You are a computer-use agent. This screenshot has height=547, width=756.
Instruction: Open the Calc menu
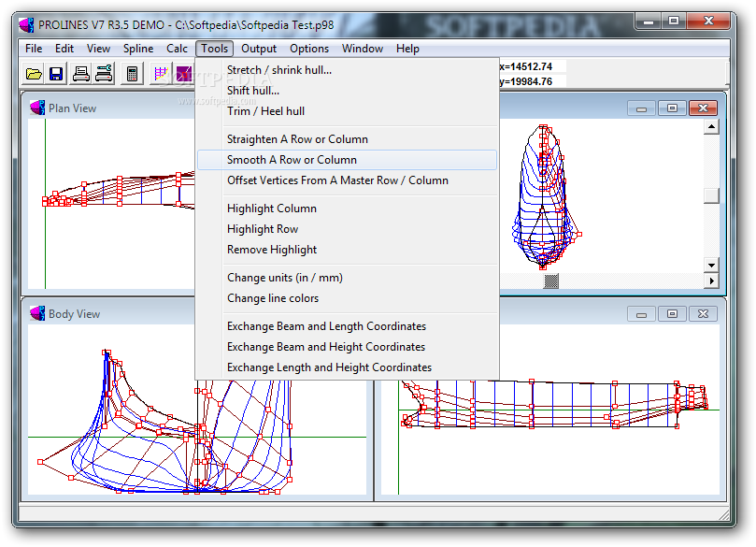(x=177, y=49)
